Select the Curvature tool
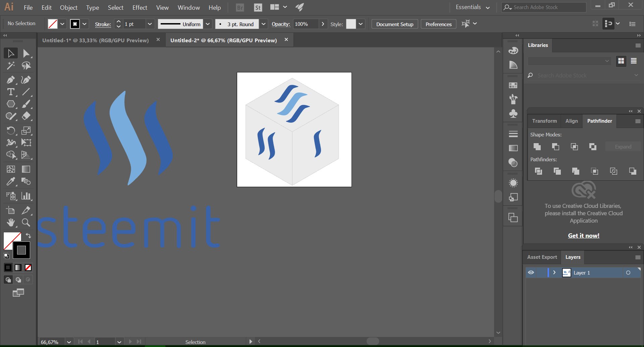Screen dimensions: 644x347 click(26, 80)
